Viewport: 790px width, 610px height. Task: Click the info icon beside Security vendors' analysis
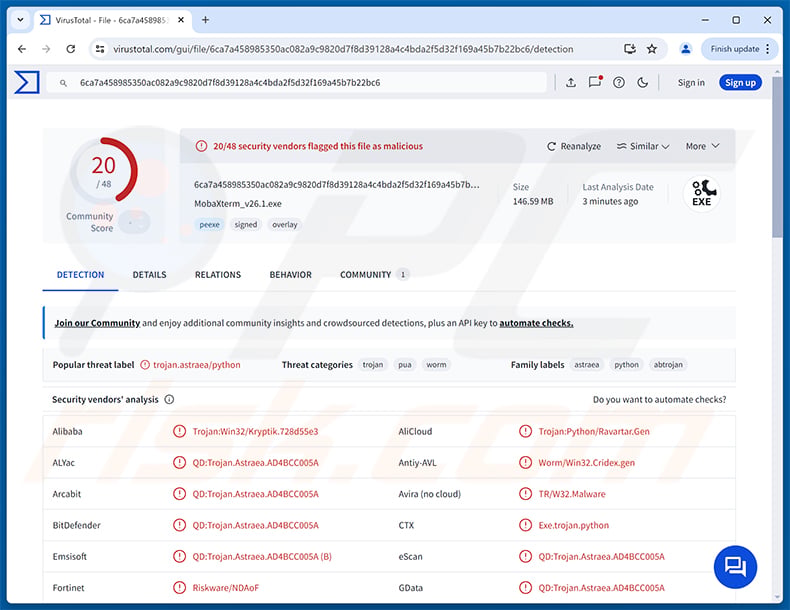pos(169,399)
